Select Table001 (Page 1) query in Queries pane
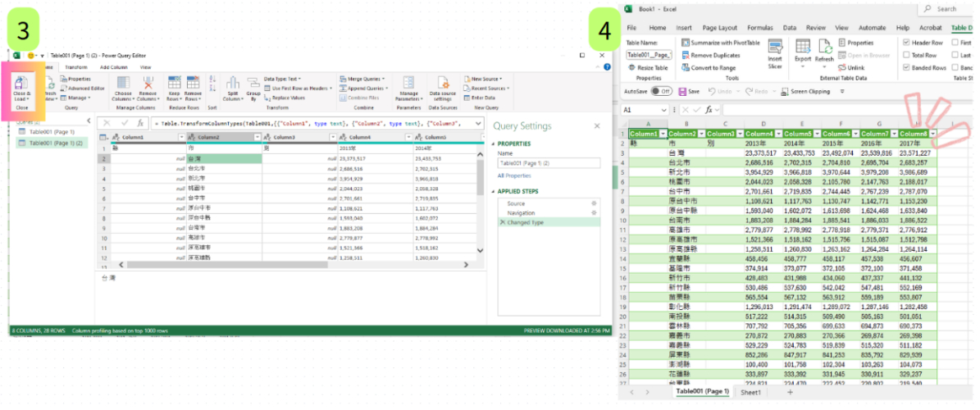 (52, 132)
